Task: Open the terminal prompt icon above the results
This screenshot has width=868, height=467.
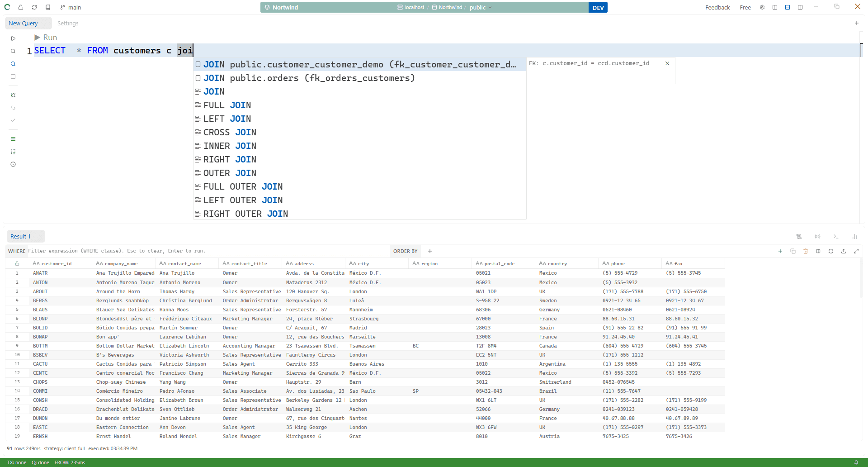Action: [x=836, y=236]
